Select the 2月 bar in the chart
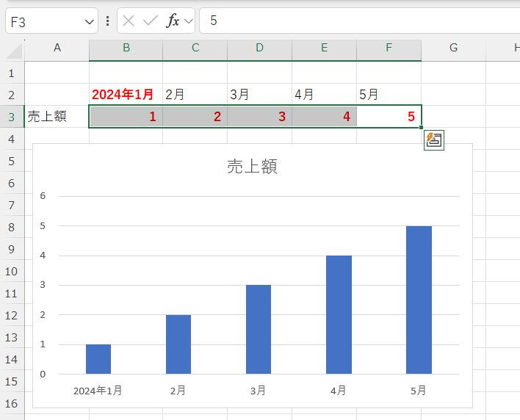 tap(178, 344)
